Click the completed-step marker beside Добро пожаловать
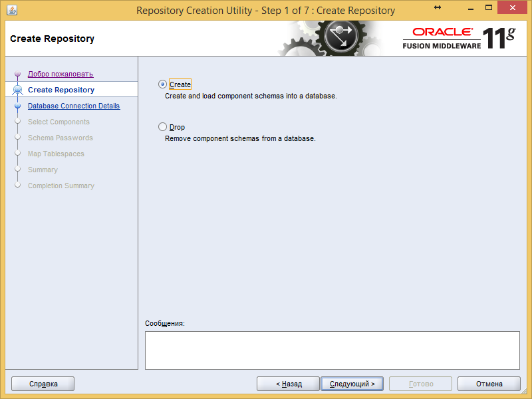 18,74
